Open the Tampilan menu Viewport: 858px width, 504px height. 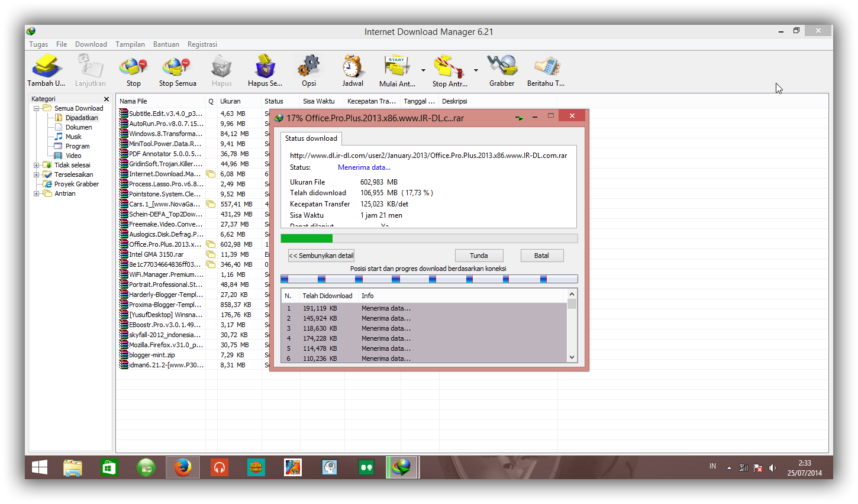click(x=130, y=44)
